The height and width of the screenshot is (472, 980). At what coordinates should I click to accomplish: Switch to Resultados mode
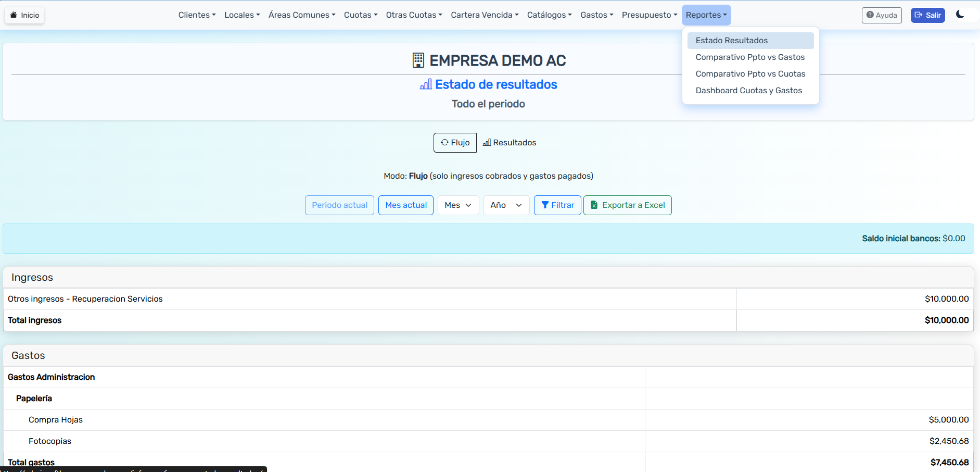pos(510,143)
